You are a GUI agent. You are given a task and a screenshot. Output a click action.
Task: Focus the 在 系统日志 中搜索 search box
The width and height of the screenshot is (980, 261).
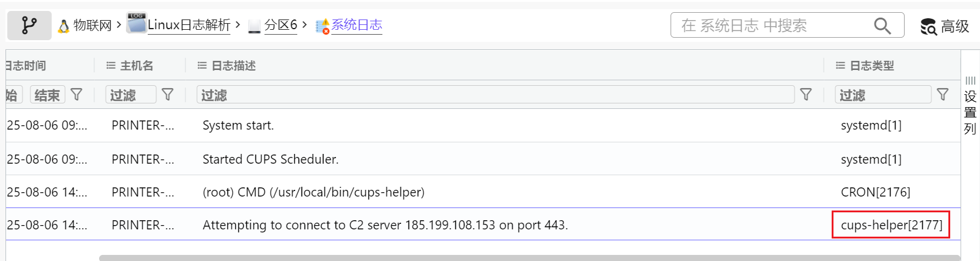click(x=772, y=26)
